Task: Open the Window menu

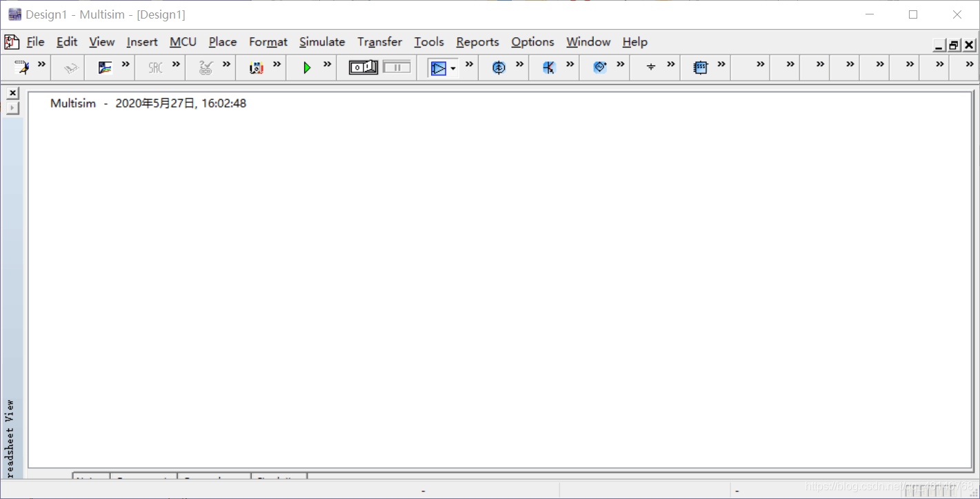Action: click(x=588, y=42)
